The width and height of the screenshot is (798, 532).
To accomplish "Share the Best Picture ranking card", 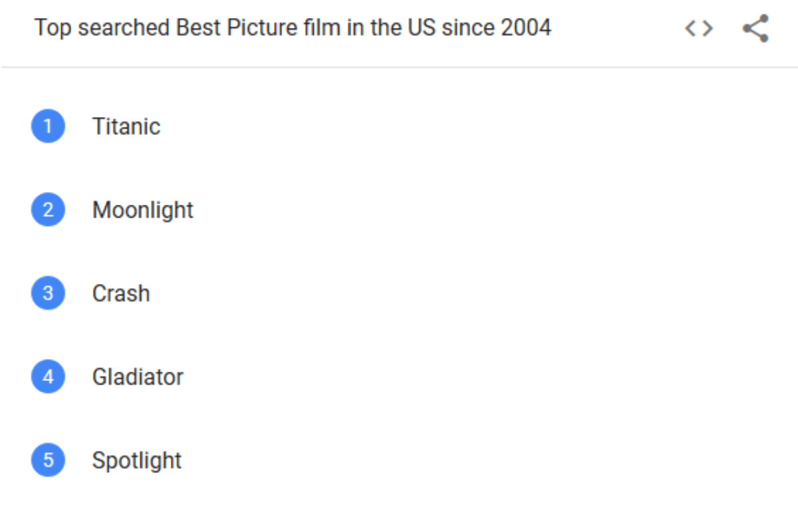I will point(755,29).
